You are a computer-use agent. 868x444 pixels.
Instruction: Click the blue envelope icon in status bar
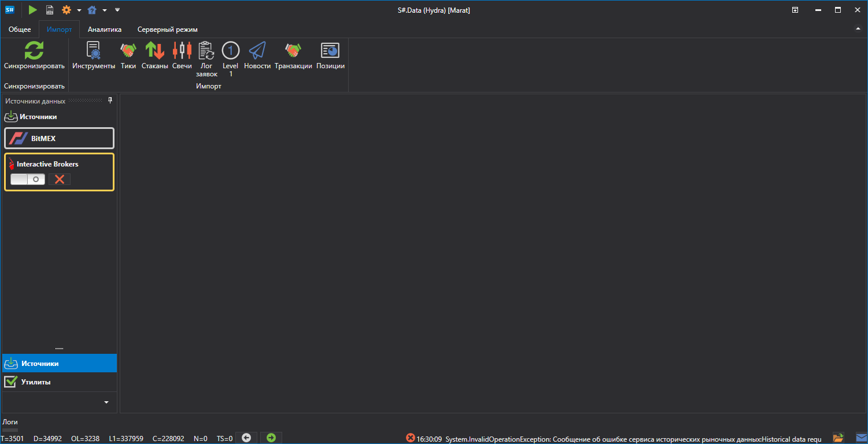pos(862,438)
